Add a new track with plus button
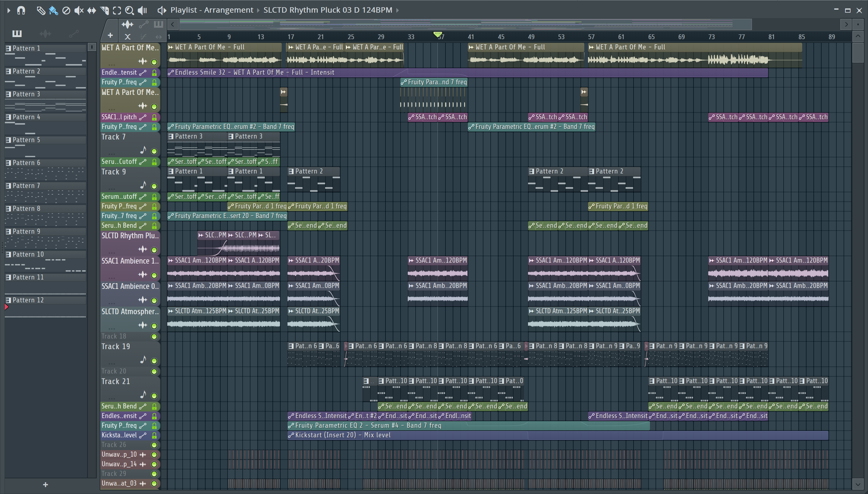 click(x=110, y=35)
